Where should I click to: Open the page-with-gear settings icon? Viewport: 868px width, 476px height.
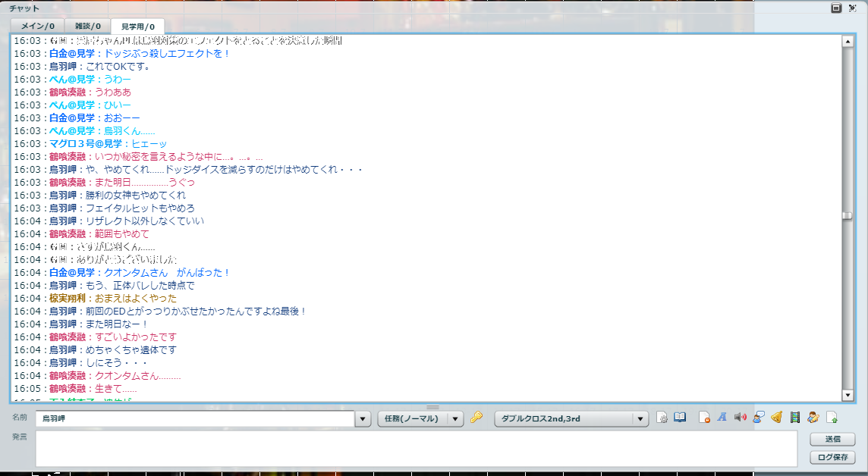tap(662, 418)
